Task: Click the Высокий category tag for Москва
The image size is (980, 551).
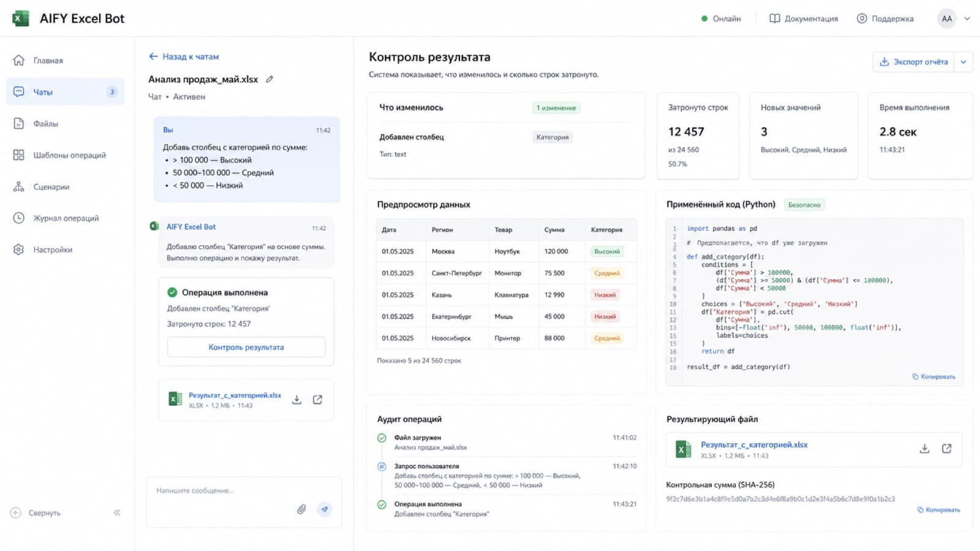Action: 607,252
